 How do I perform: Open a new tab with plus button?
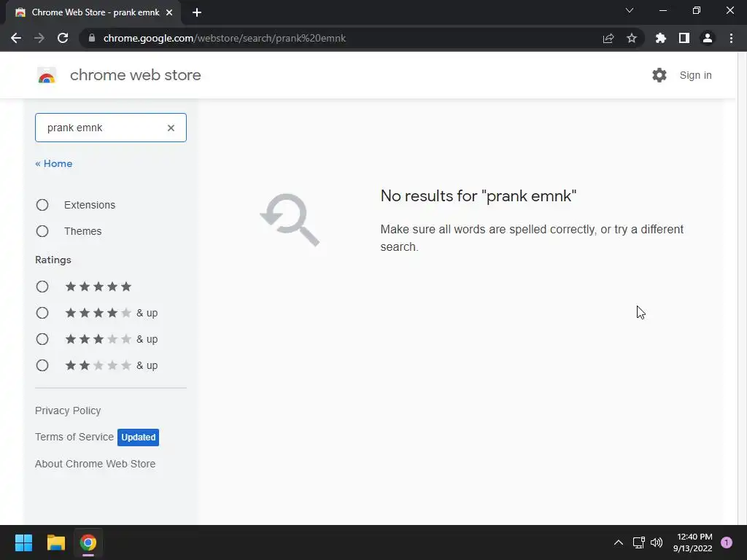pos(197,12)
